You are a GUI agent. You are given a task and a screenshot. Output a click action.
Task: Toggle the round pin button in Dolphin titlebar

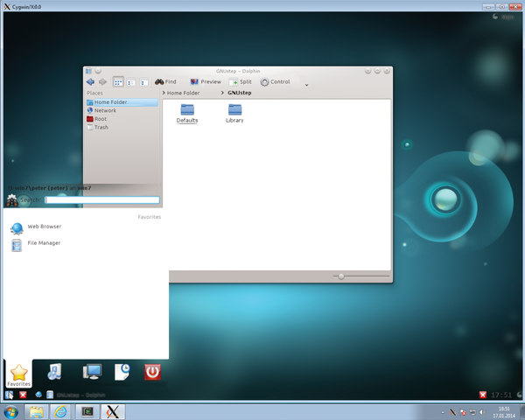(98, 71)
